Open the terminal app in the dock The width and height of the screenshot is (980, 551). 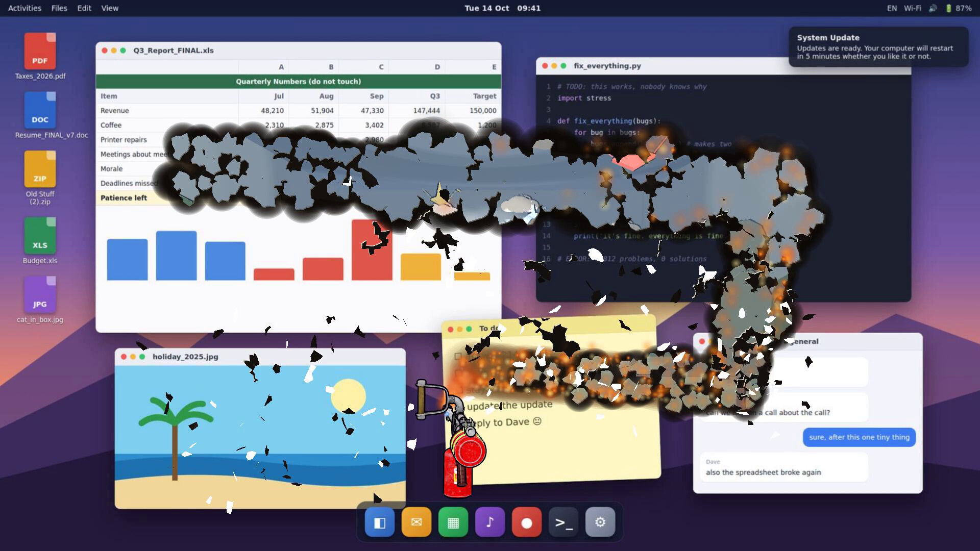point(563,522)
